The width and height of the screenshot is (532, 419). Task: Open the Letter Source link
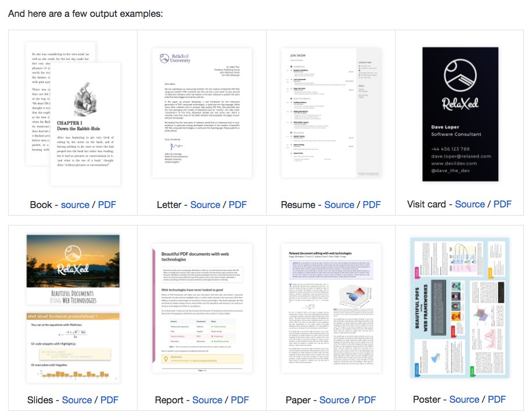coord(205,205)
